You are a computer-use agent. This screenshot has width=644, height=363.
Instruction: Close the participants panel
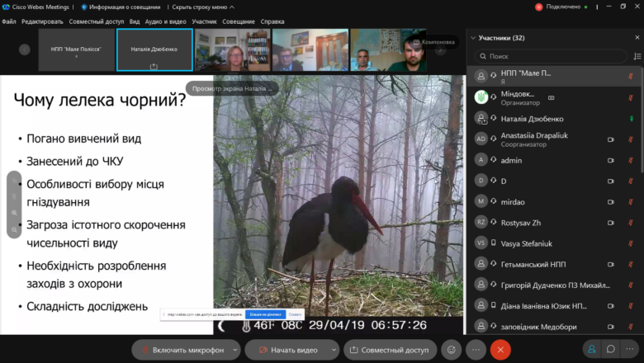pos(637,37)
